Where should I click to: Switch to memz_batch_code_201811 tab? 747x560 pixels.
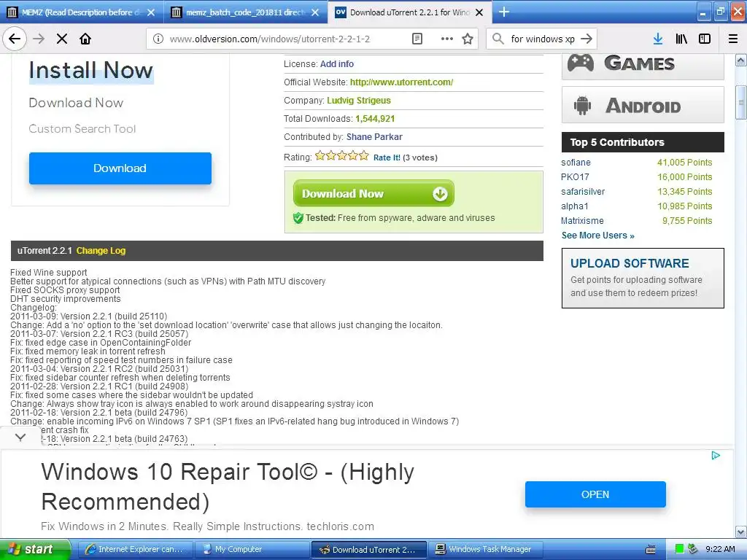pos(246,12)
